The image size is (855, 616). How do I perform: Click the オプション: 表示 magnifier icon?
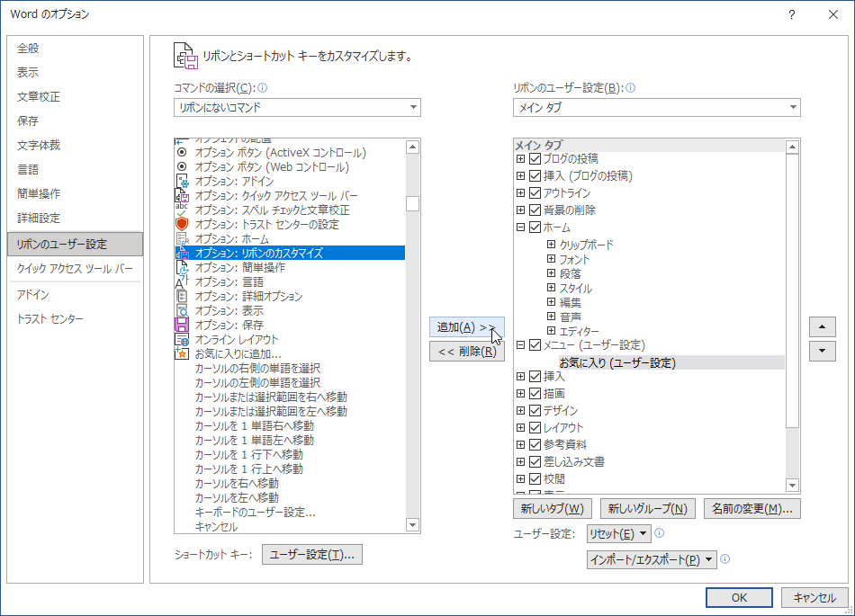point(182,310)
